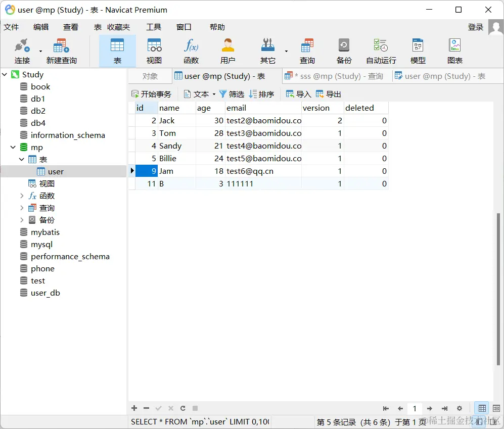Switch to sss @mp (Study) query tab
The height and width of the screenshot is (429, 504).
[338, 76]
